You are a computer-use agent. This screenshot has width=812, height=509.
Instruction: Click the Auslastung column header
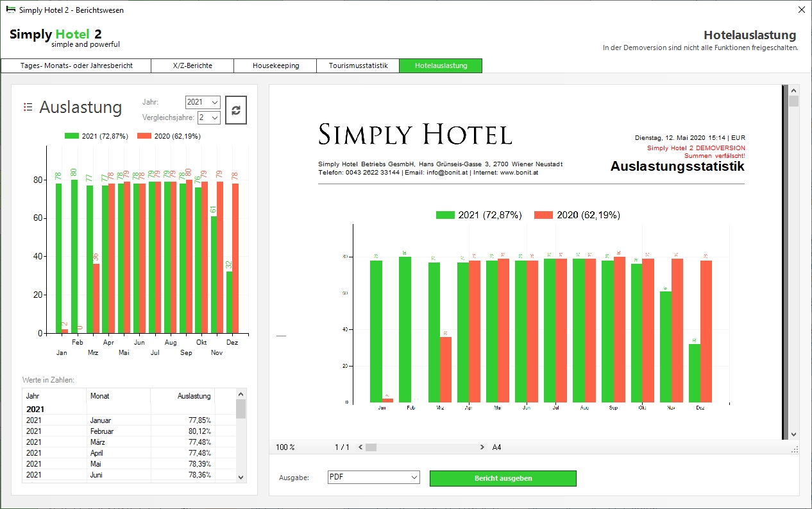[182, 396]
